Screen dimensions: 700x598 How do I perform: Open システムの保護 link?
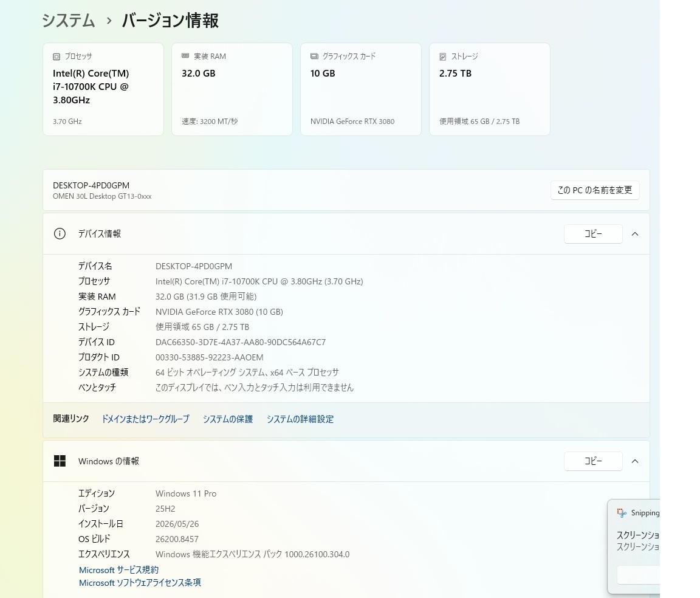tap(228, 419)
